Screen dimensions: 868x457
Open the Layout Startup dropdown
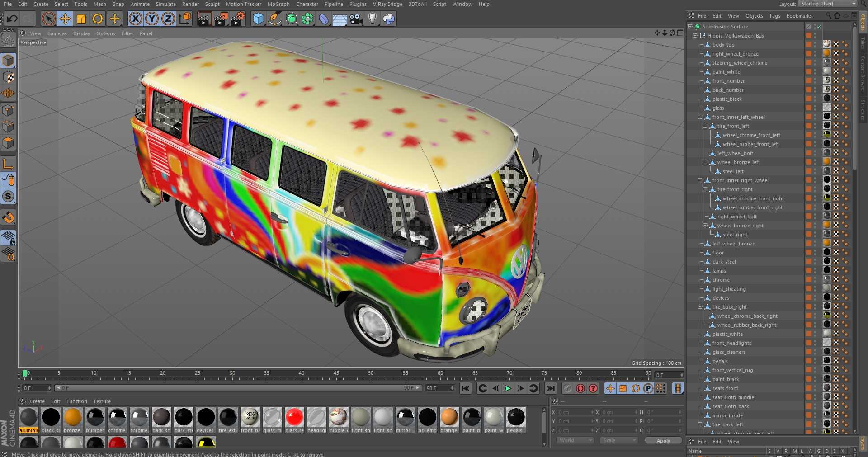pos(828,4)
